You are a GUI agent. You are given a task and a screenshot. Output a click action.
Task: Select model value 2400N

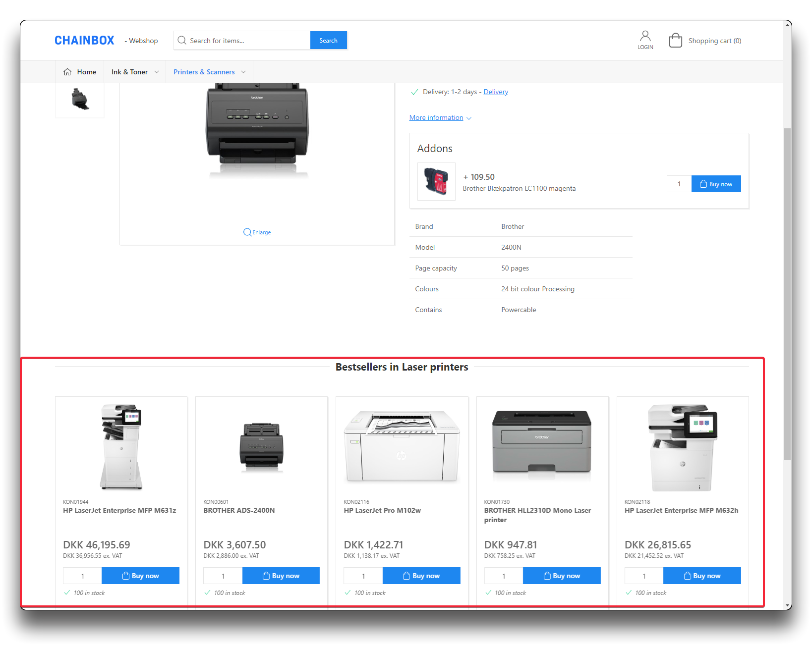[x=511, y=247]
